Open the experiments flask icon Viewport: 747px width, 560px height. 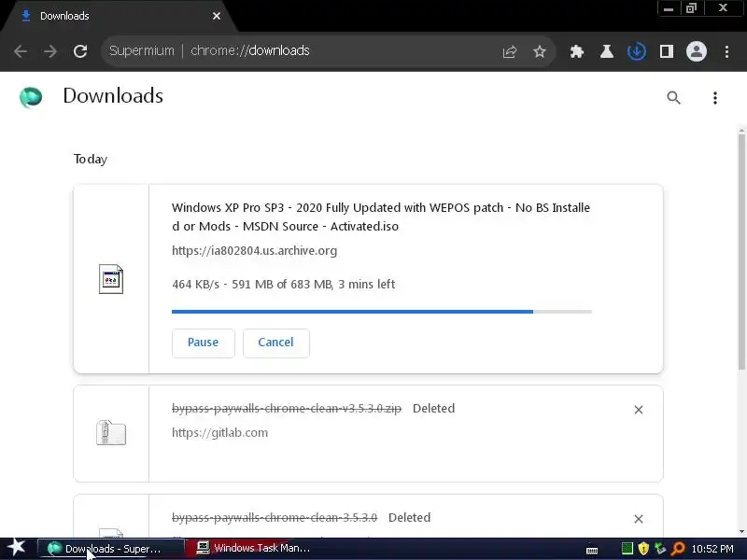606,51
